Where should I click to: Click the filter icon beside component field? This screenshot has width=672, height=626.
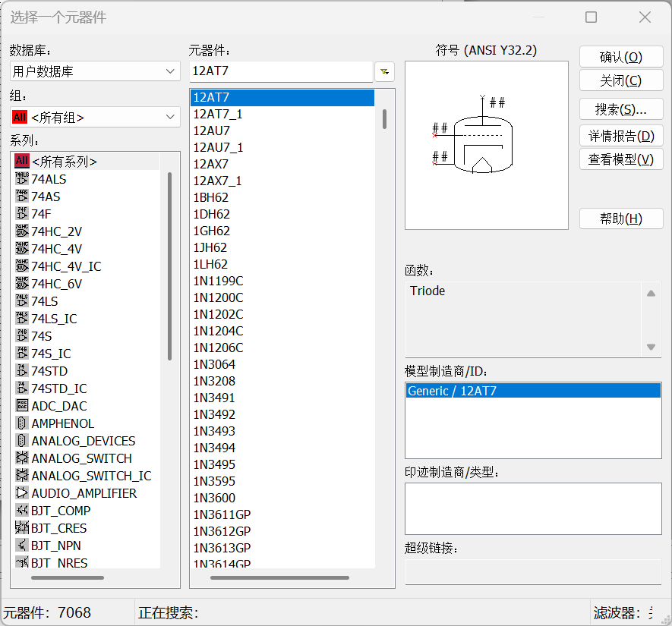click(385, 71)
